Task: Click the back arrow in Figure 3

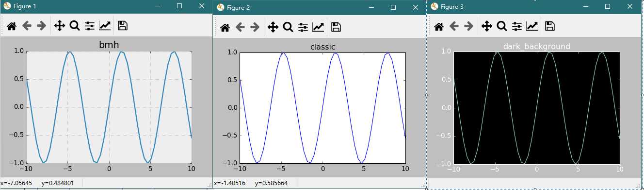Action: [x=454, y=26]
